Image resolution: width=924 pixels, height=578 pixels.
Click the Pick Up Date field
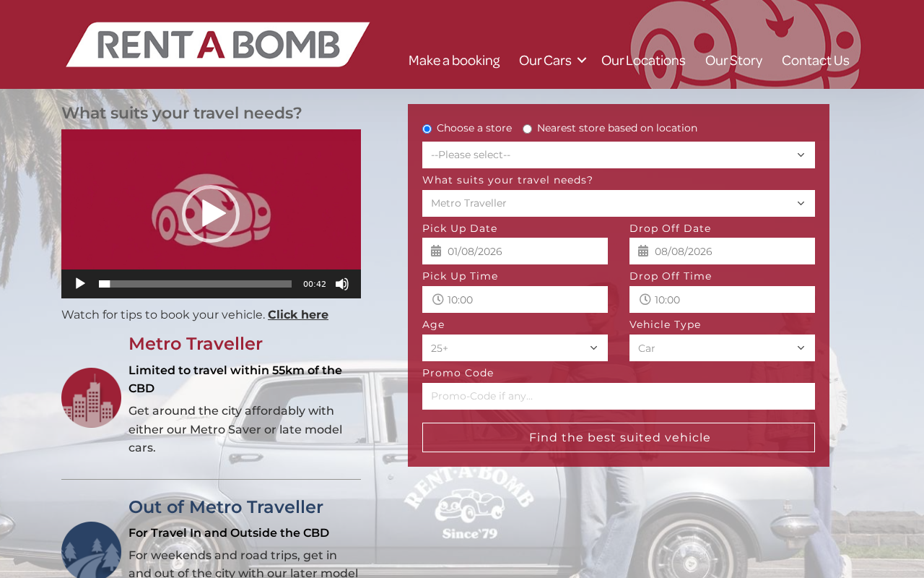(x=515, y=251)
